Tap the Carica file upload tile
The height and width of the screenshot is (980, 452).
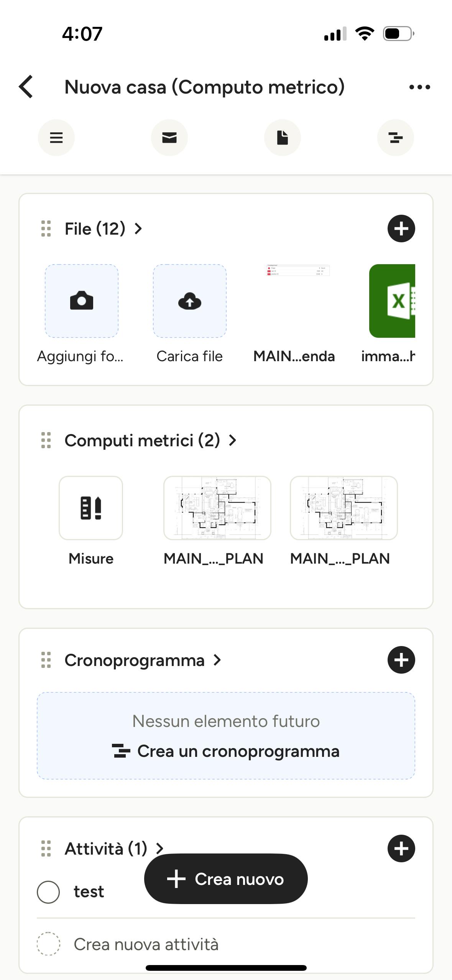pyautogui.click(x=190, y=301)
